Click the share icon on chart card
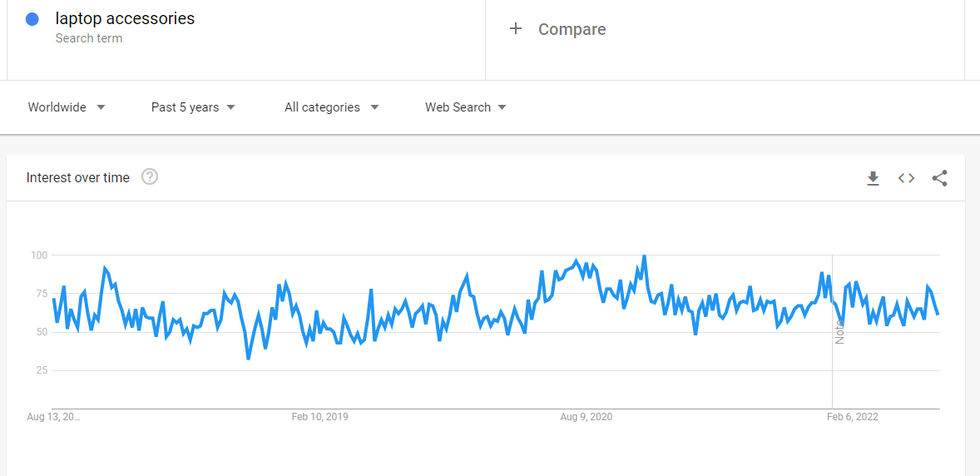The height and width of the screenshot is (476, 980). coord(939,178)
